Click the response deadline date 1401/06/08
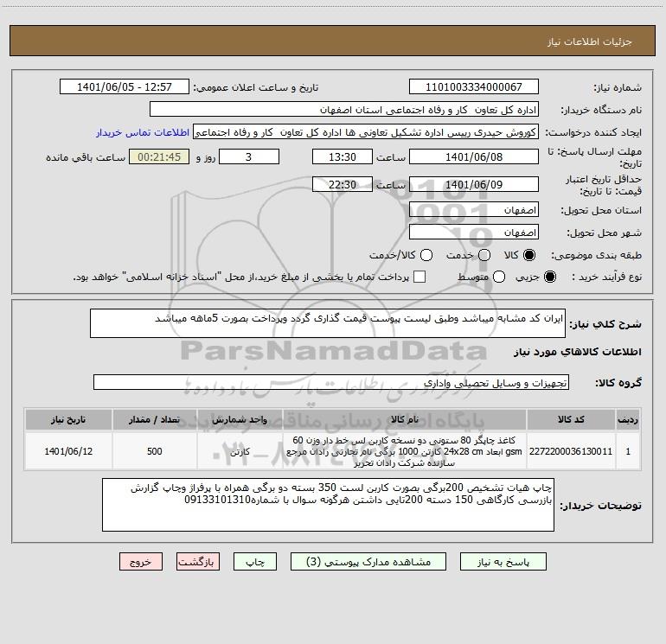Image resolution: width=666 pixels, height=644 pixels. (x=474, y=156)
